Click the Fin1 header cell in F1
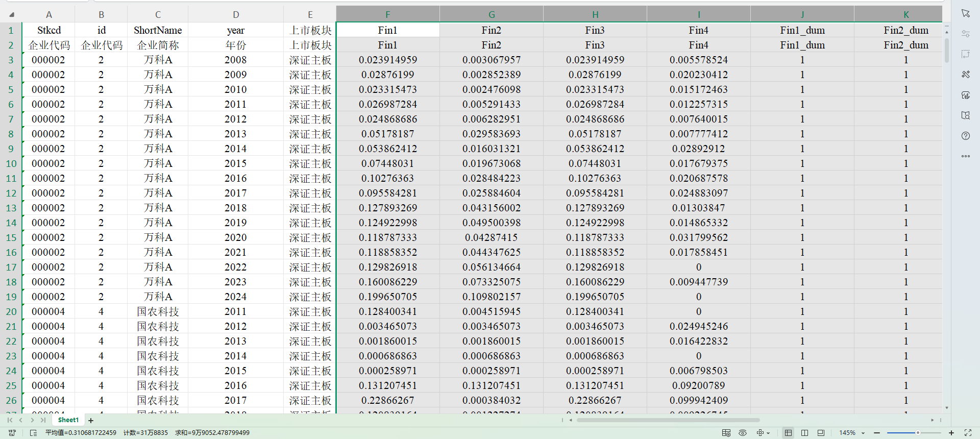The width and height of the screenshot is (980, 439). (387, 30)
